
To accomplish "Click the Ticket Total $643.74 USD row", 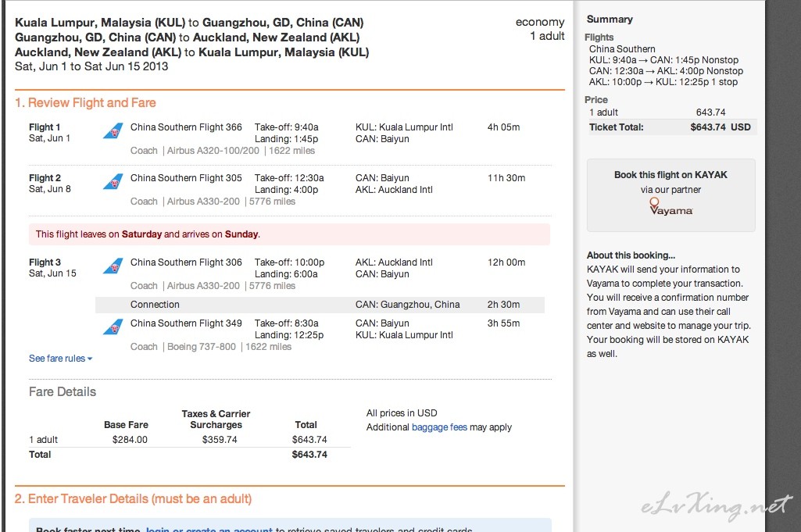I will pyautogui.click(x=670, y=127).
